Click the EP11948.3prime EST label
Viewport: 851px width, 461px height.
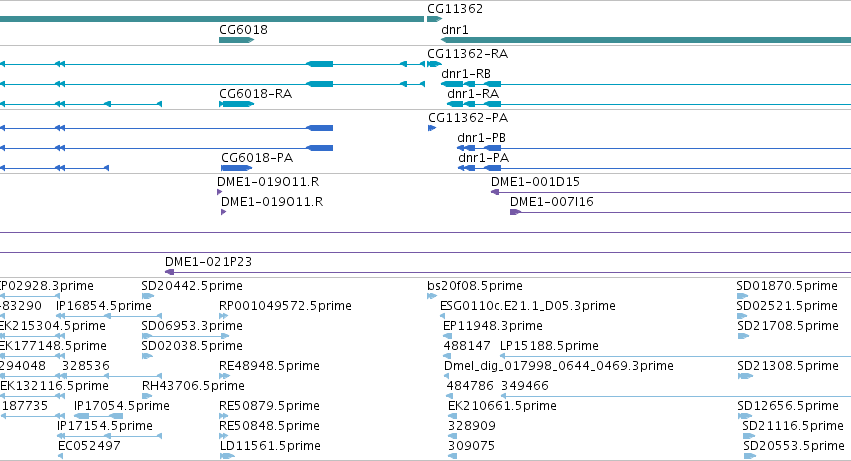[493, 326]
